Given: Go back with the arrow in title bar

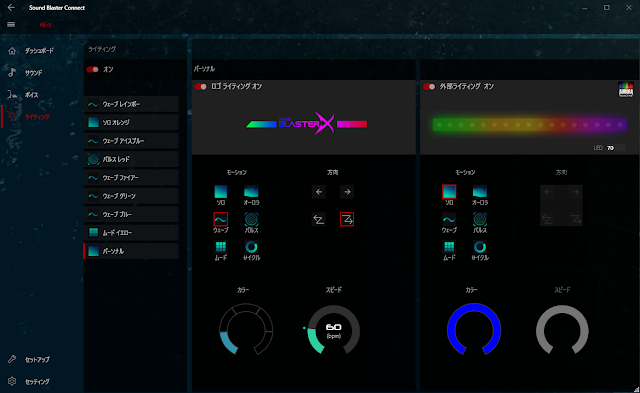Looking at the screenshot, I should [11, 7].
